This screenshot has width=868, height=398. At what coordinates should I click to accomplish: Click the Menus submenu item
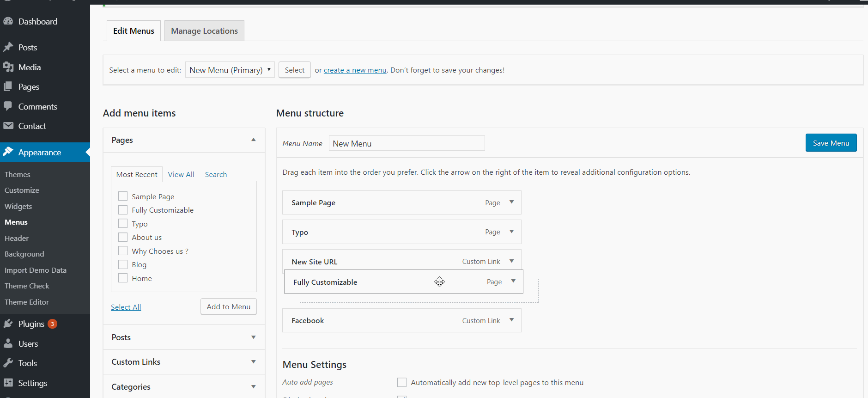(x=16, y=222)
